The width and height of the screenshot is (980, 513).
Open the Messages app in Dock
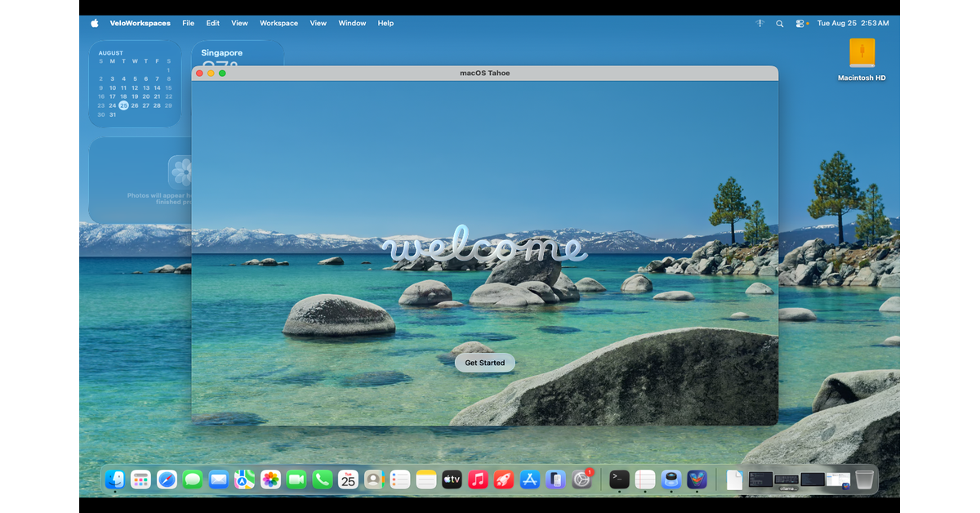193,480
